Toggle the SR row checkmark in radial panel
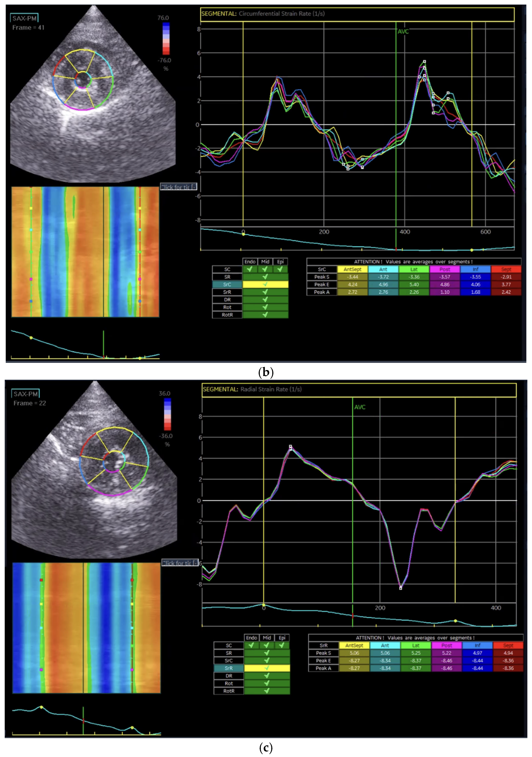The height and width of the screenshot is (757, 532). click(x=267, y=653)
